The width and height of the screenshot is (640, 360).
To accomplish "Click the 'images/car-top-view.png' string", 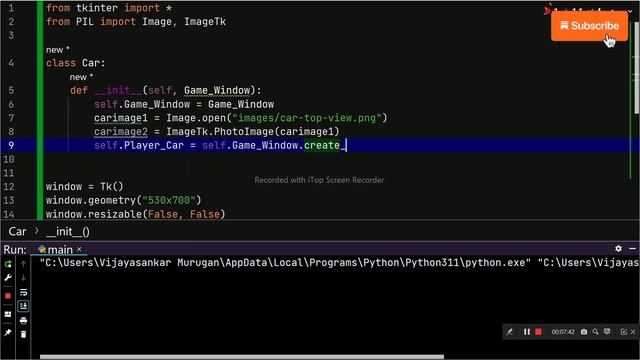I will (x=307, y=118).
